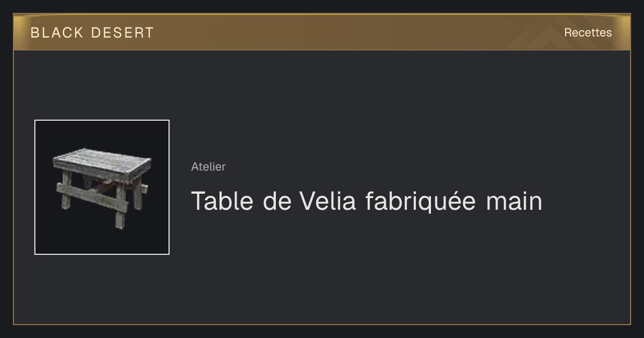This screenshot has height=338, width=644.
Task: Click the word DESERT in the header
Action: pos(122,33)
